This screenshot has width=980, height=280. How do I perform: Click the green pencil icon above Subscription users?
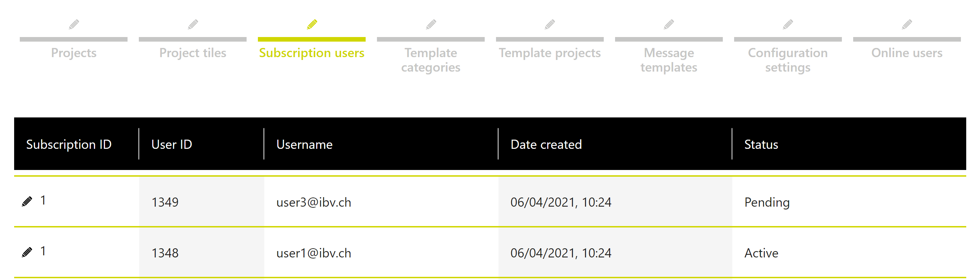312,25
